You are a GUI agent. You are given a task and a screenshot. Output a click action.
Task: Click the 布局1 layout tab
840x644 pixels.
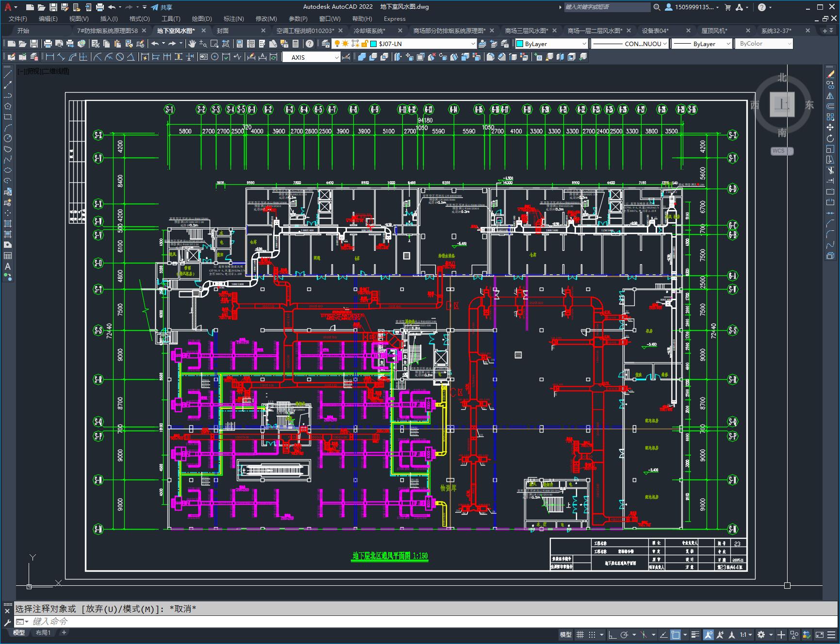coord(43,632)
